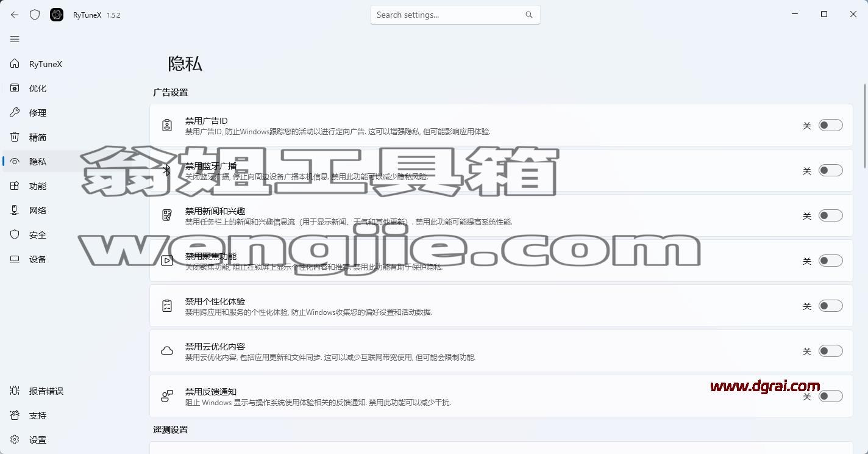The height and width of the screenshot is (454, 868).
Task: Turn on the 禁用新闻和兴趣 switch
Action: pyautogui.click(x=830, y=215)
